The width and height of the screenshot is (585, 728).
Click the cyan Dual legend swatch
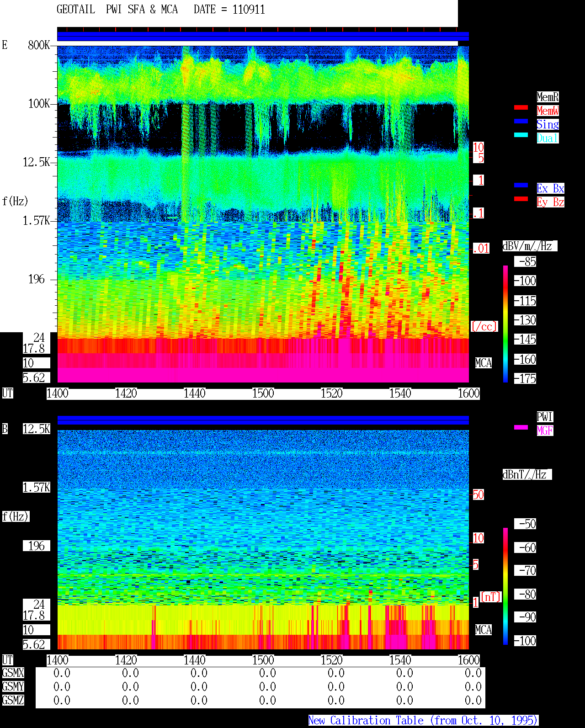pyautogui.click(x=521, y=135)
